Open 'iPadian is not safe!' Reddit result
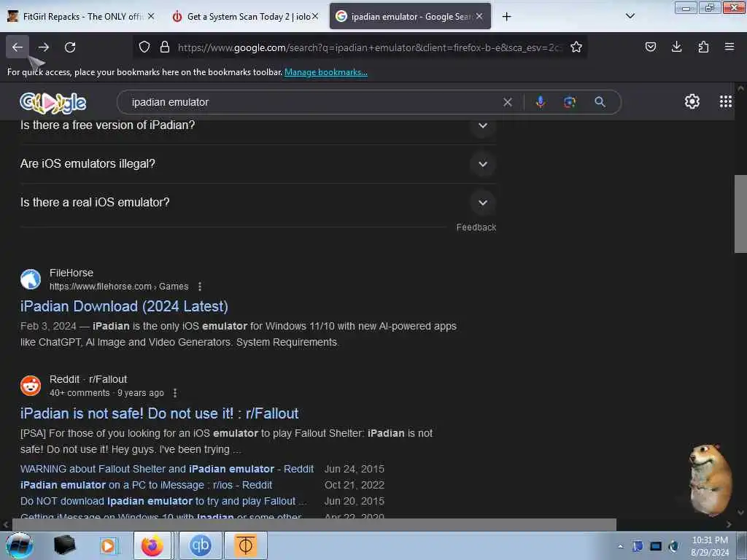Screen dimensions: 747x560 (x=159, y=413)
